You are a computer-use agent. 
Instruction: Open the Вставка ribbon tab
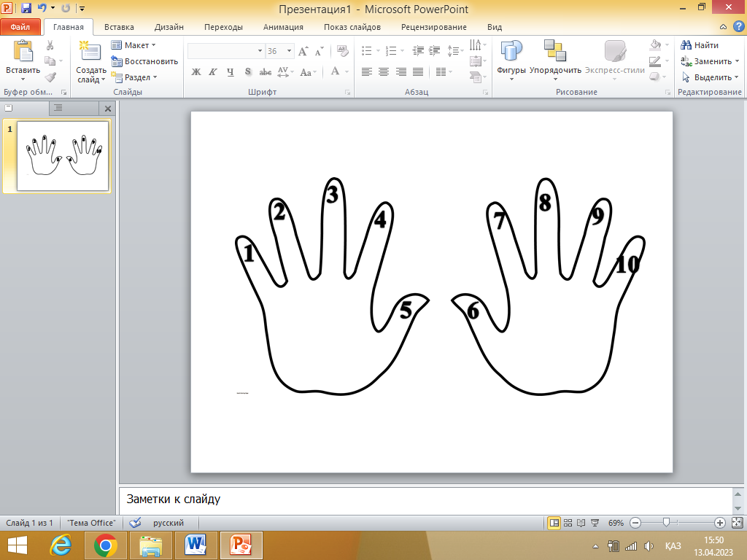tap(119, 27)
